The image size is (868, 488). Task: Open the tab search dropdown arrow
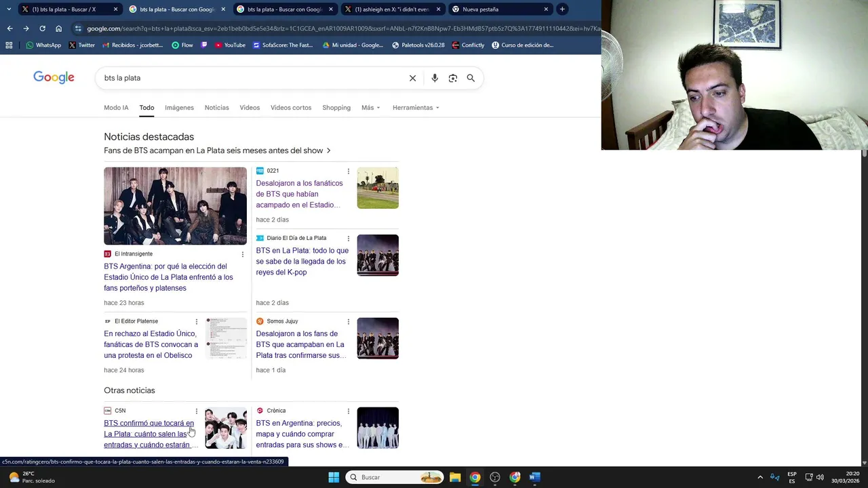pos(8,9)
